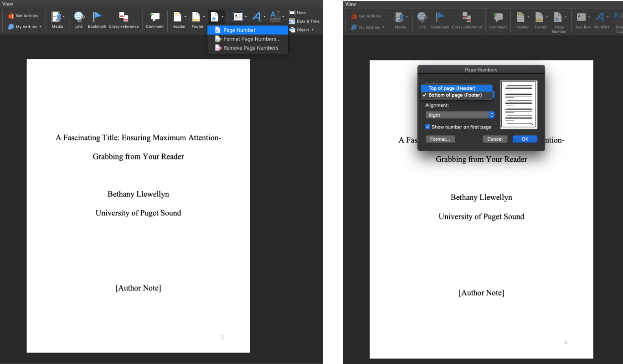Click University of Puget Sound in right document
Viewport: 623px width, 364px height.
(x=481, y=216)
